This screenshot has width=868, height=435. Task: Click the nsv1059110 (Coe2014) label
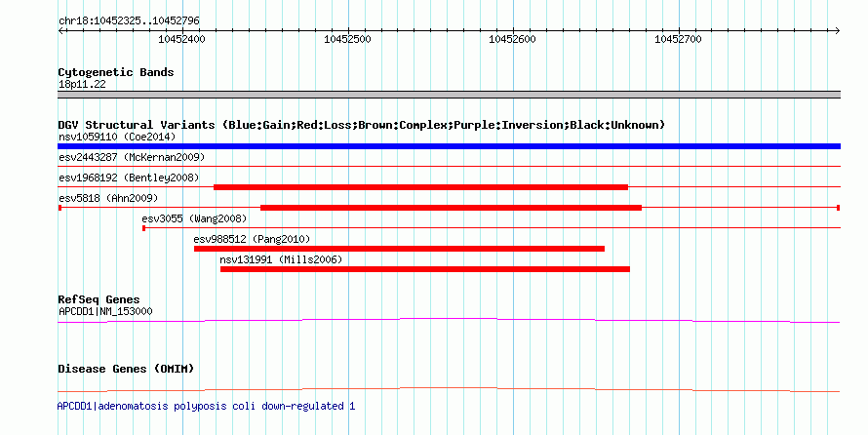point(117,137)
